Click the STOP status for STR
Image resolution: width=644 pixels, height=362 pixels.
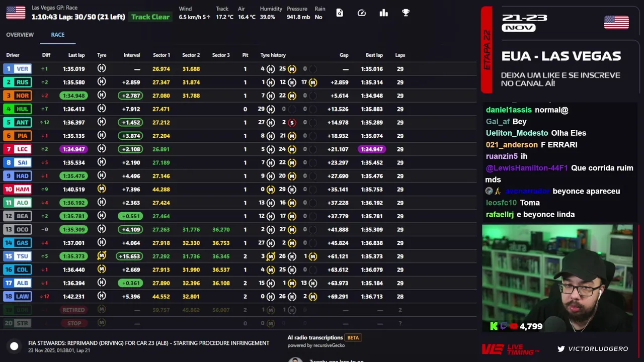tap(74, 323)
